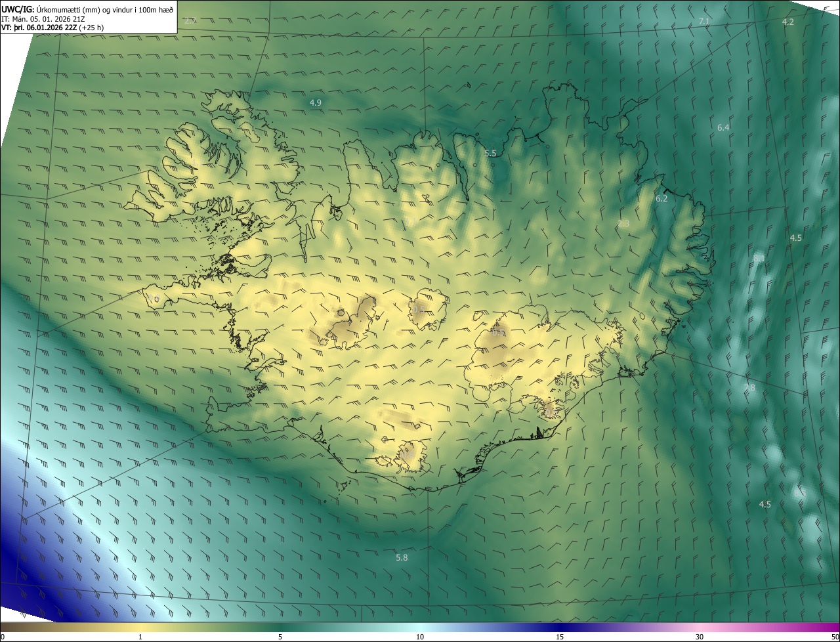This screenshot has height=642, width=840.
Task: Click the "50" tick on the color scale
Action: [835, 637]
